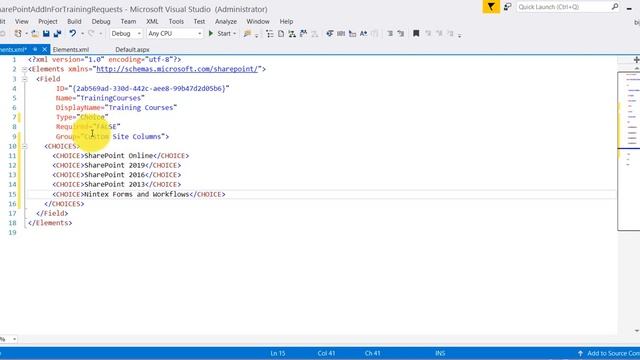
Task: Open the Analyze menu
Action: (226, 21)
